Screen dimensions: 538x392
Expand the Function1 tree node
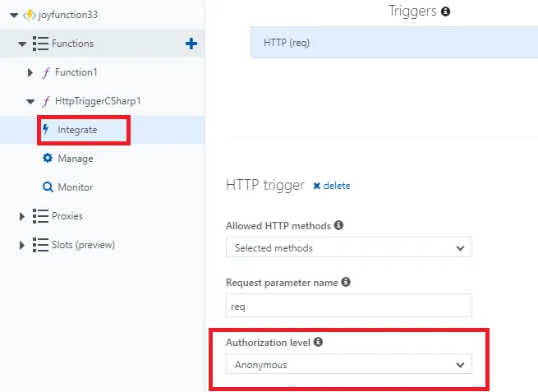tap(30, 72)
